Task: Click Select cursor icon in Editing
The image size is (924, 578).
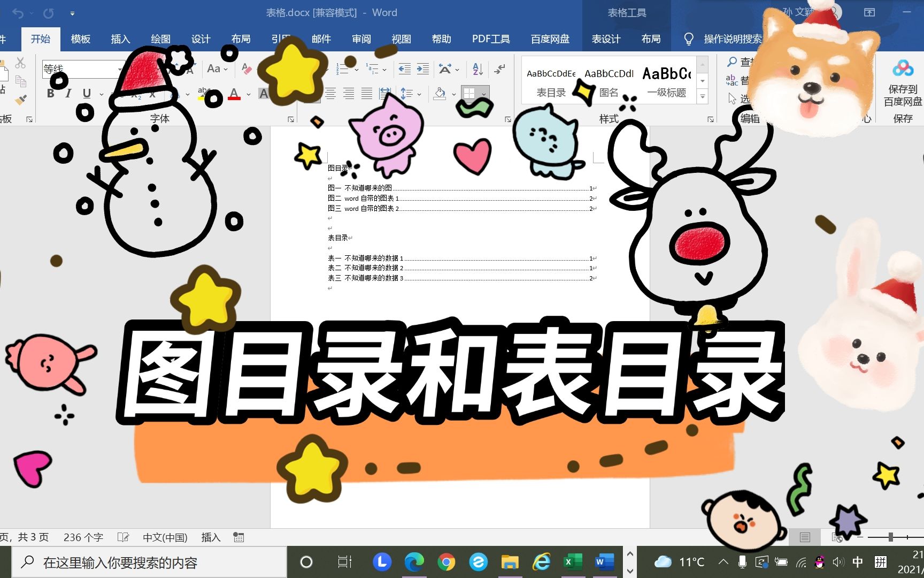Action: coord(732,98)
